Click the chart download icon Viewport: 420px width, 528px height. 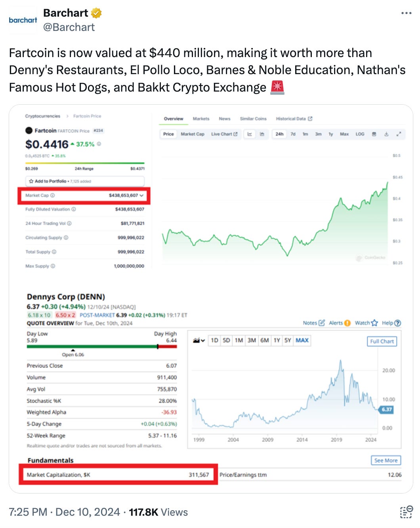386,134
